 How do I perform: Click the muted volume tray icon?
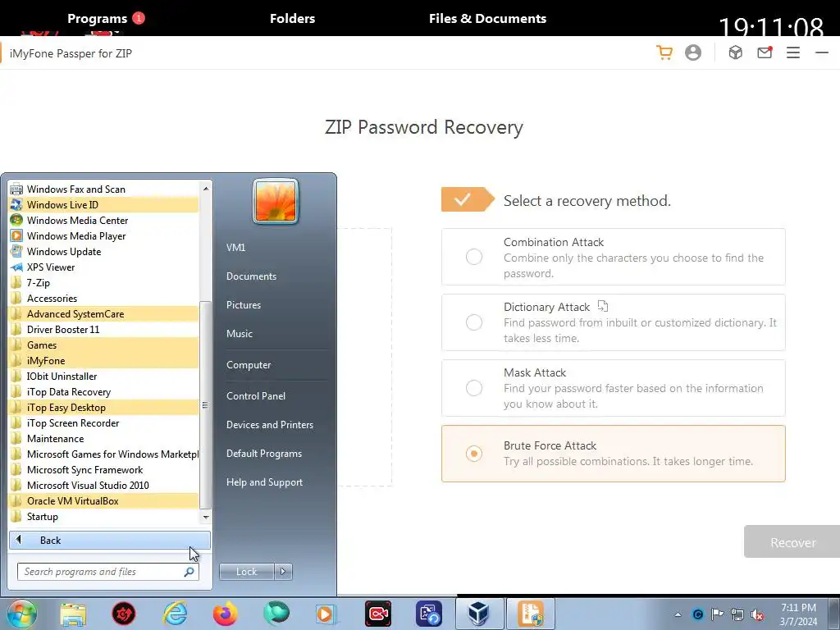click(757, 614)
